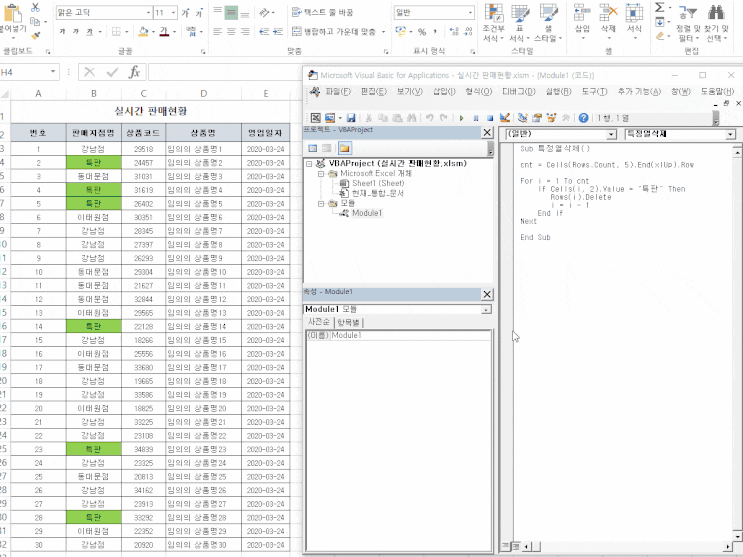Click 병합하고 가운데 맞춤 merge button
Image resolution: width=743 pixels, height=557 pixels.
pos(334,32)
